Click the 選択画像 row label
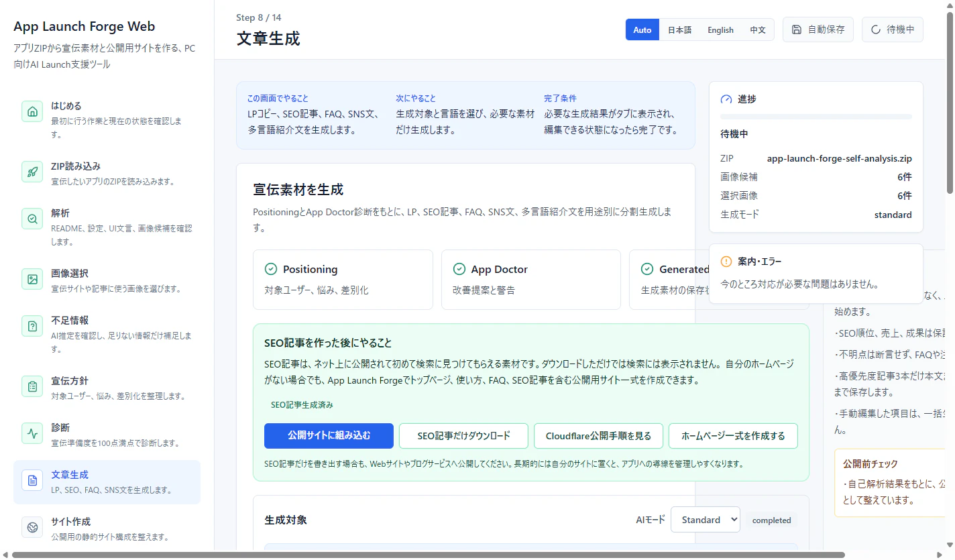This screenshot has width=955, height=560. 739,196
